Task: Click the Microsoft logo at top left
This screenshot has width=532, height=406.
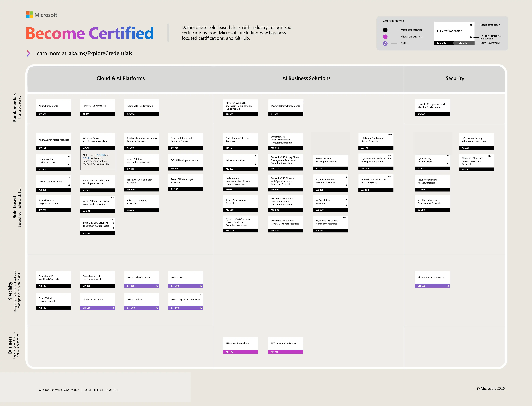Action: click(42, 15)
